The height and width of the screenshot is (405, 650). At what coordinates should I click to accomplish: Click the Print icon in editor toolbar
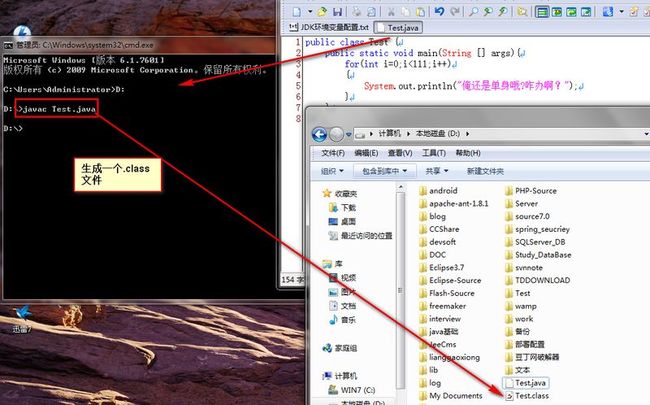(357, 12)
